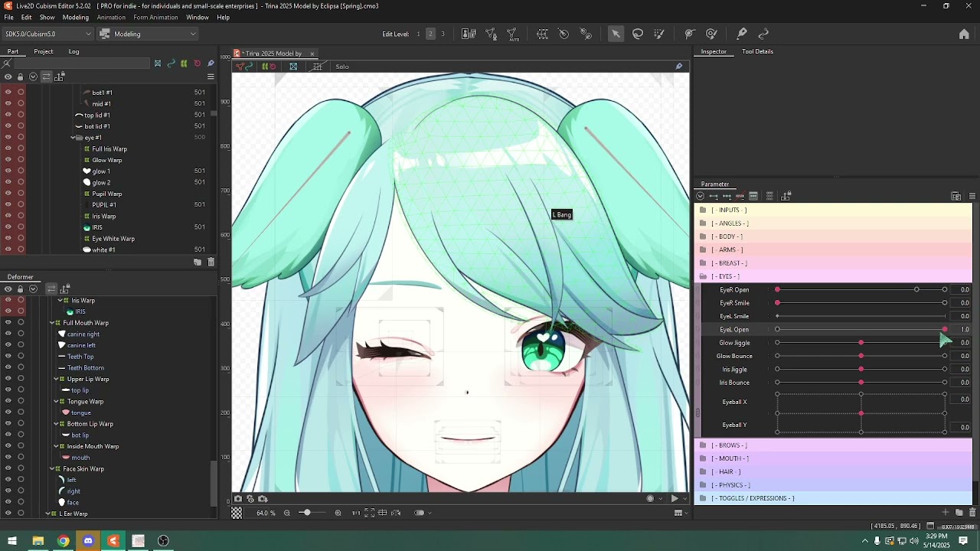Screen dimensions: 980x551
Task: Toggle visibility of 'tongue' in Deformer panel
Action: 8,412
